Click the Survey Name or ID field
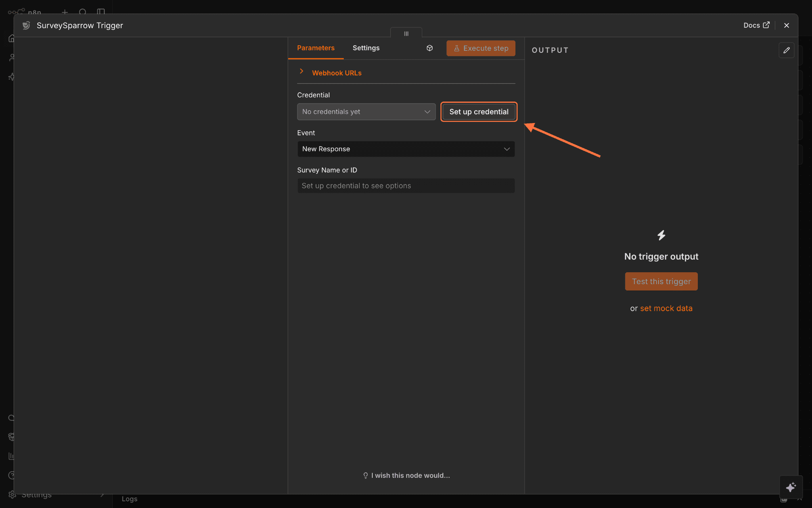 point(406,186)
